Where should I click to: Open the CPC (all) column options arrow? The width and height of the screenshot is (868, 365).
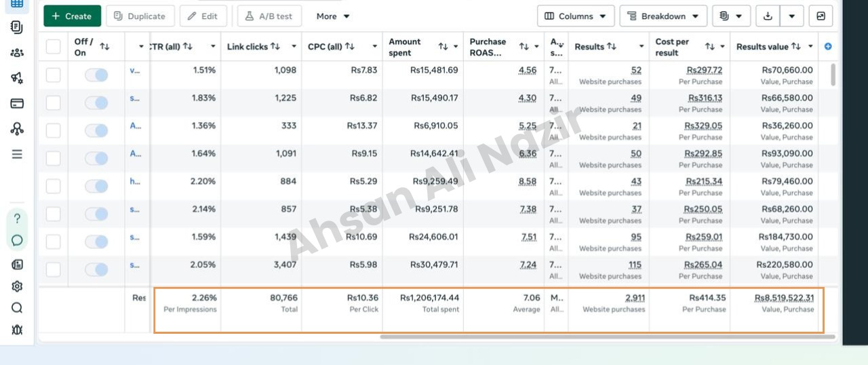pyautogui.click(x=374, y=47)
